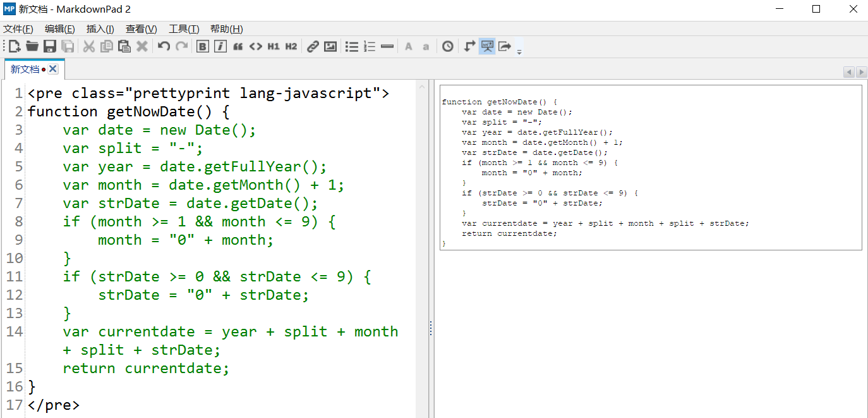Insert a code block with the <> icon
868x418 pixels.
(x=256, y=46)
